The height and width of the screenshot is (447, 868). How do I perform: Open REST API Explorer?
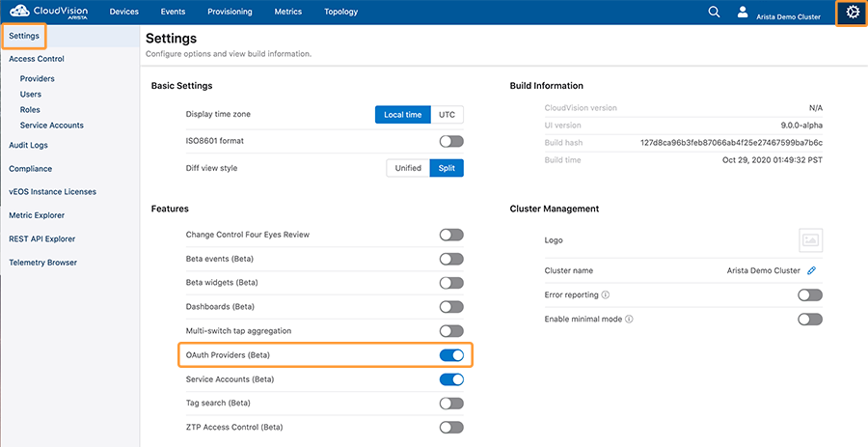[x=42, y=239]
